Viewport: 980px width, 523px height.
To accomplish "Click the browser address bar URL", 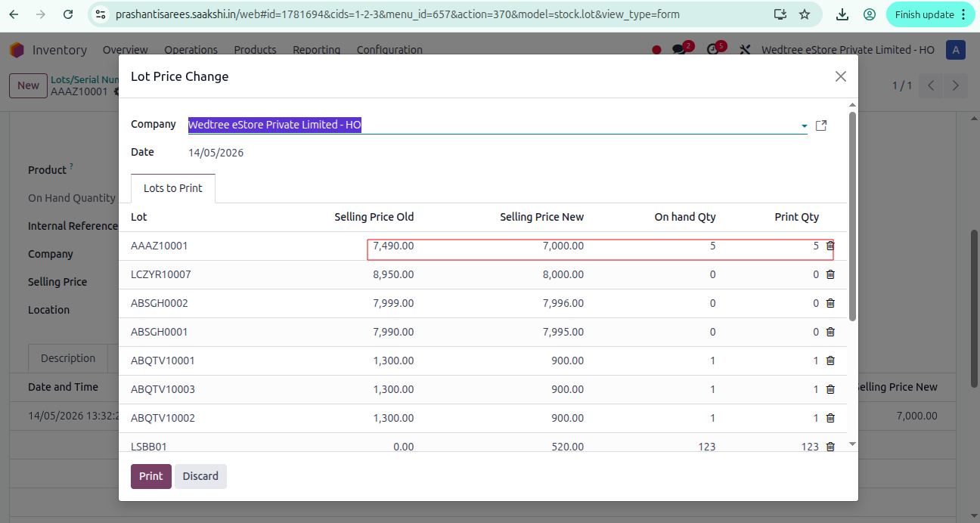I will pos(397,14).
